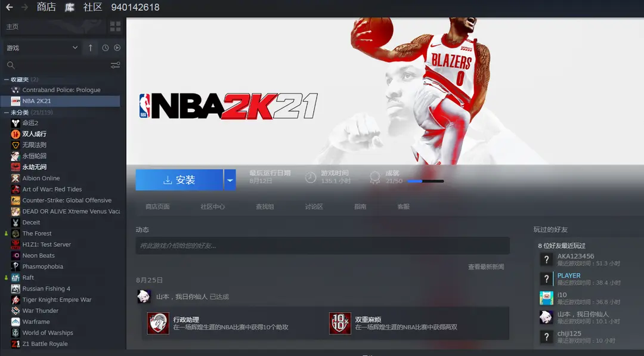Click the Counter-Strike: Global Offensive icon
Screen dimensions: 644x356
point(15,200)
